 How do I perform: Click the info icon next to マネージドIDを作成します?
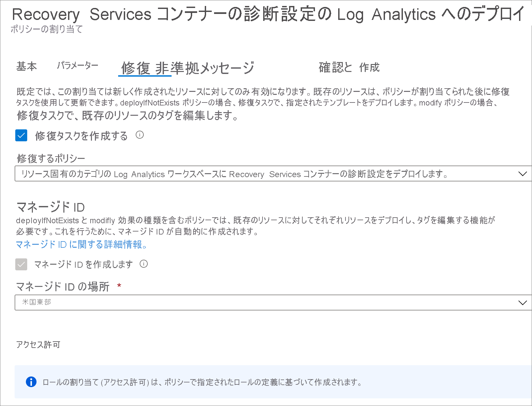click(144, 264)
